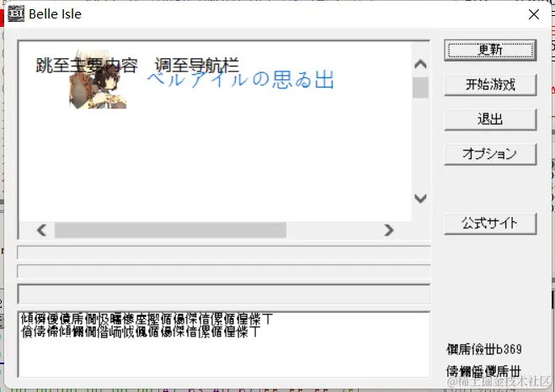
Task: Click the horizontal scrollbar left arrow
Action: (x=42, y=230)
